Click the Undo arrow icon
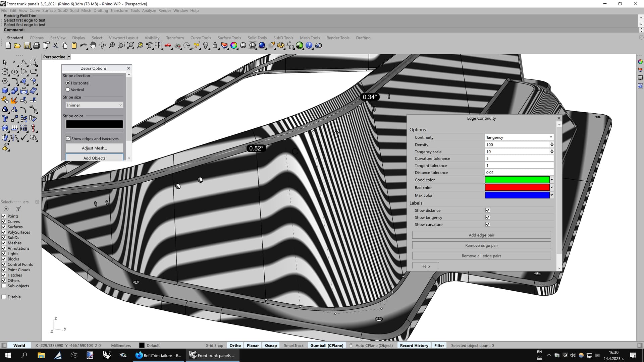This screenshot has width=644, height=362. (x=83, y=45)
